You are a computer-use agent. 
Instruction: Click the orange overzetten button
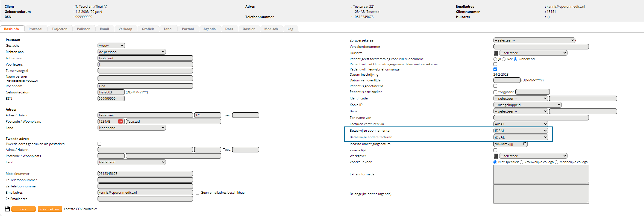50,209
